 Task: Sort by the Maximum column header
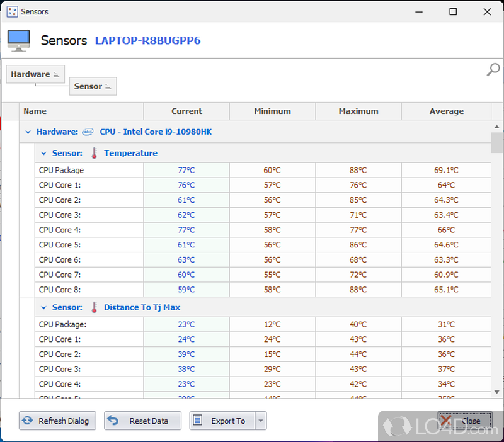(x=358, y=111)
